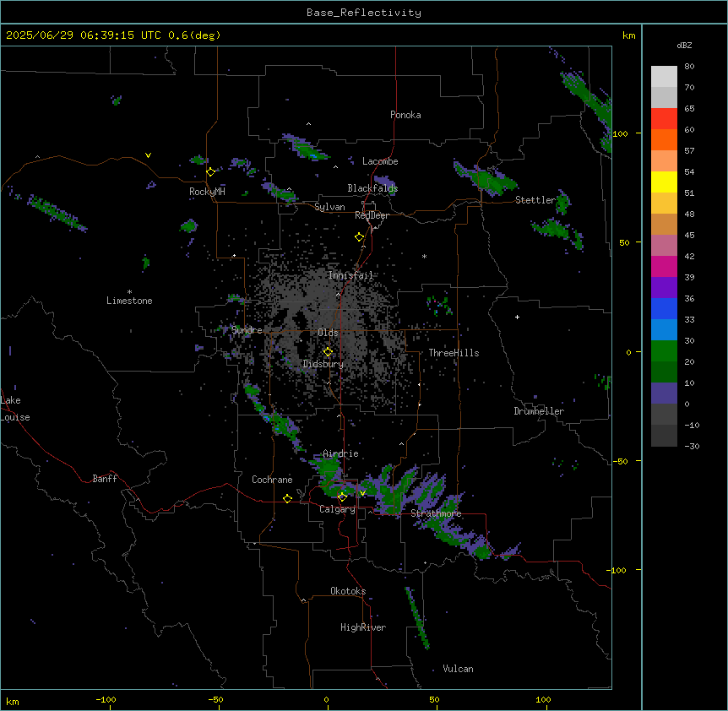Click the Strathmore town label

click(x=436, y=513)
